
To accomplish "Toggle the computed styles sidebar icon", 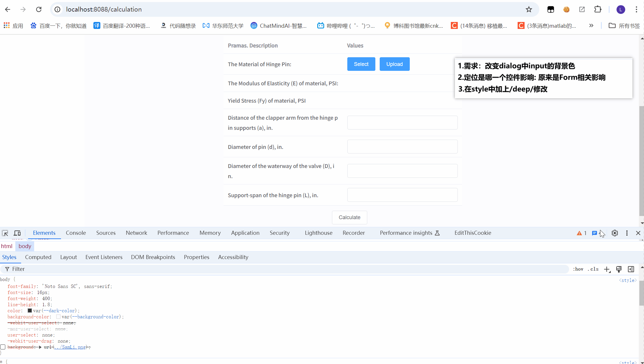I will 631,269.
